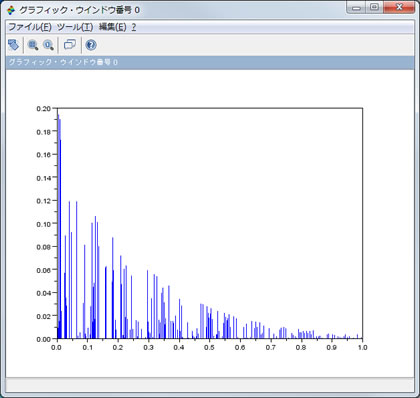The height and width of the screenshot is (398, 420).
Task: Click the 0.5 x-axis tick label
Action: (209, 347)
